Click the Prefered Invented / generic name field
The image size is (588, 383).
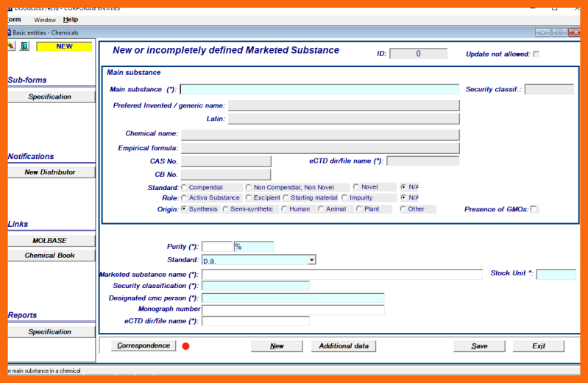(x=344, y=105)
